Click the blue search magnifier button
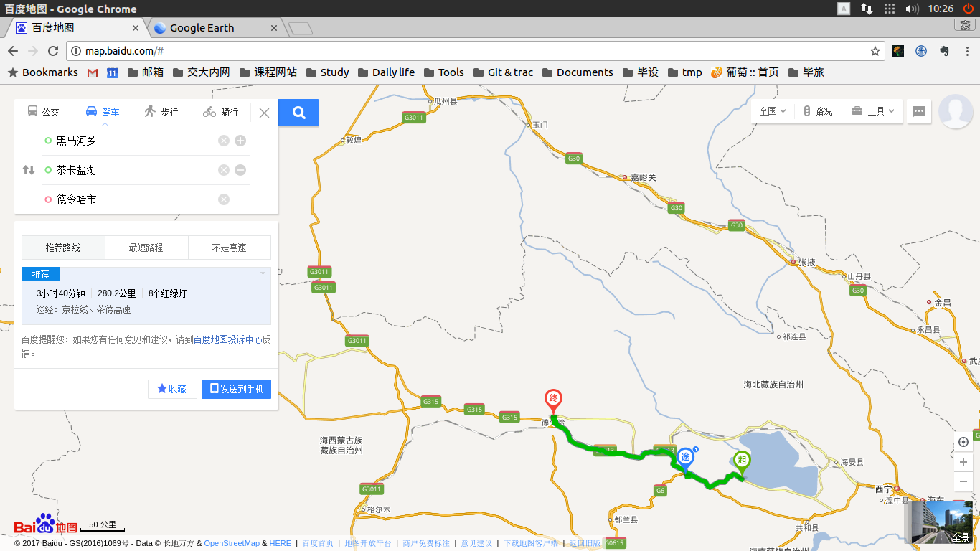980x551 pixels. click(x=299, y=113)
